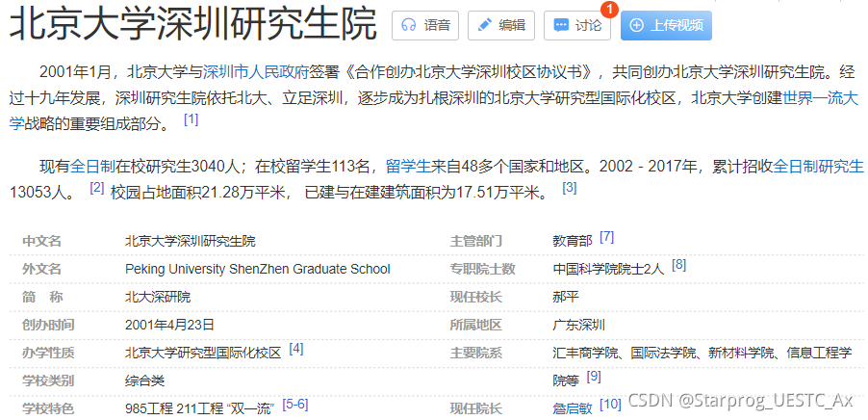Select the 学校特色 field label

click(48, 408)
